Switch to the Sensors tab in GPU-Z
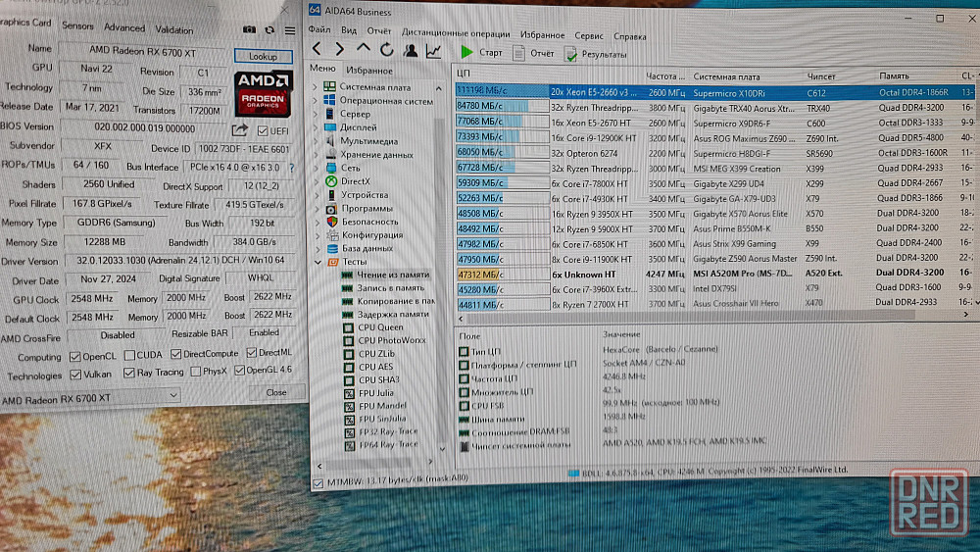Image resolution: width=980 pixels, height=552 pixels. pos(77,26)
